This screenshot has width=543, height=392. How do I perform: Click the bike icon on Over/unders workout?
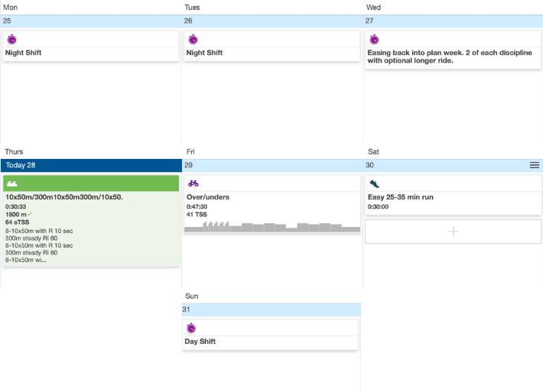193,183
